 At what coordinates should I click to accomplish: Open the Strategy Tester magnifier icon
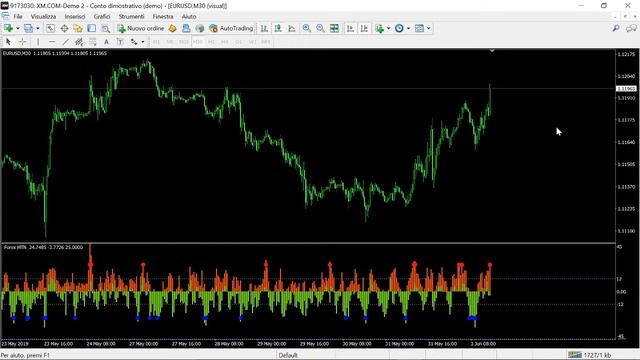click(x=105, y=28)
